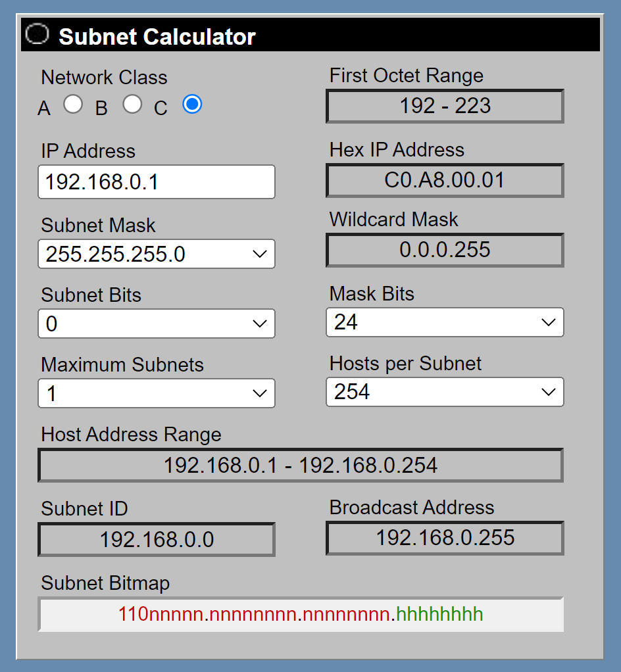Click the Host Address Range label
621x672 pixels.
coord(131,435)
